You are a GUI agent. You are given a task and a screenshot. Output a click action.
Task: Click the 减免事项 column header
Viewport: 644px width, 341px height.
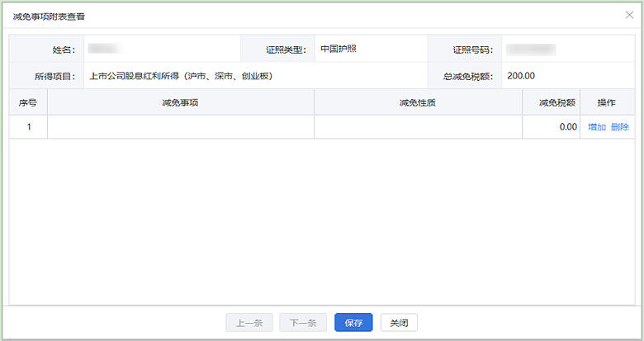coord(181,102)
